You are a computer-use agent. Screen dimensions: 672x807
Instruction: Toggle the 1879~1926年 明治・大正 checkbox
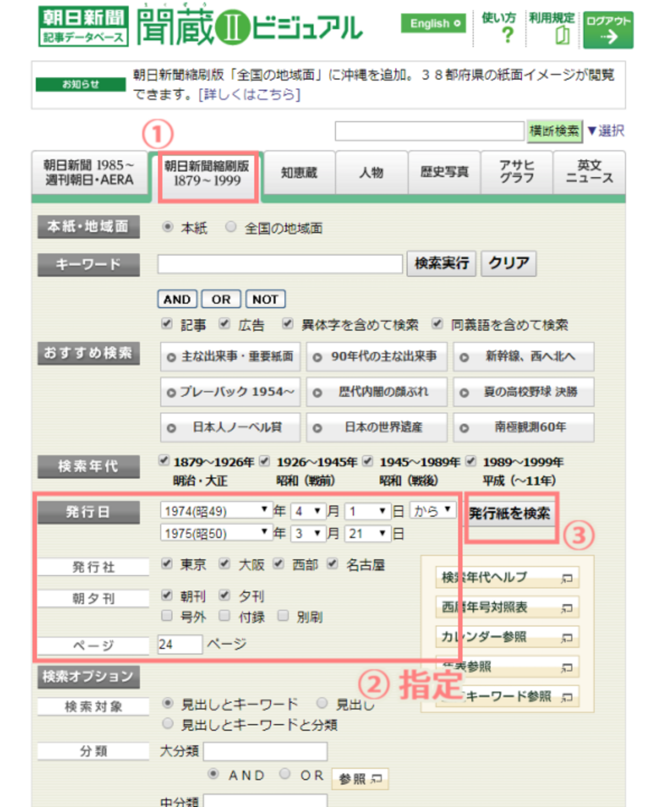164,460
